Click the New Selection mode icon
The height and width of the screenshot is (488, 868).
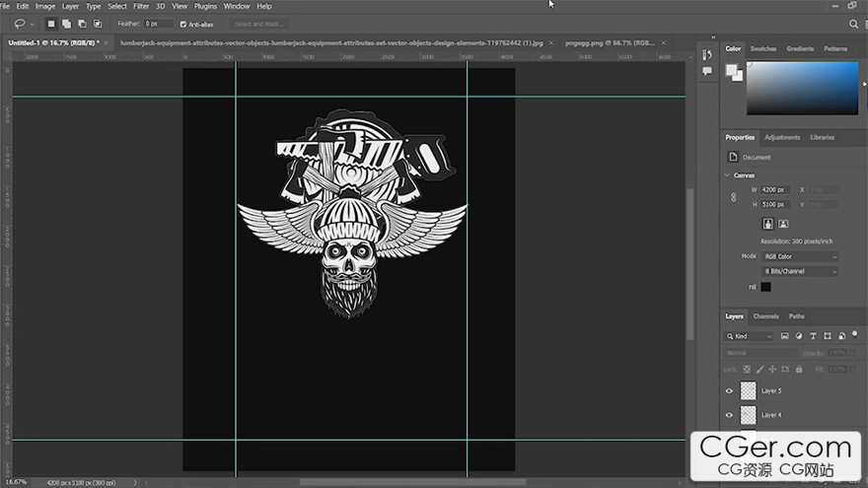tap(51, 23)
